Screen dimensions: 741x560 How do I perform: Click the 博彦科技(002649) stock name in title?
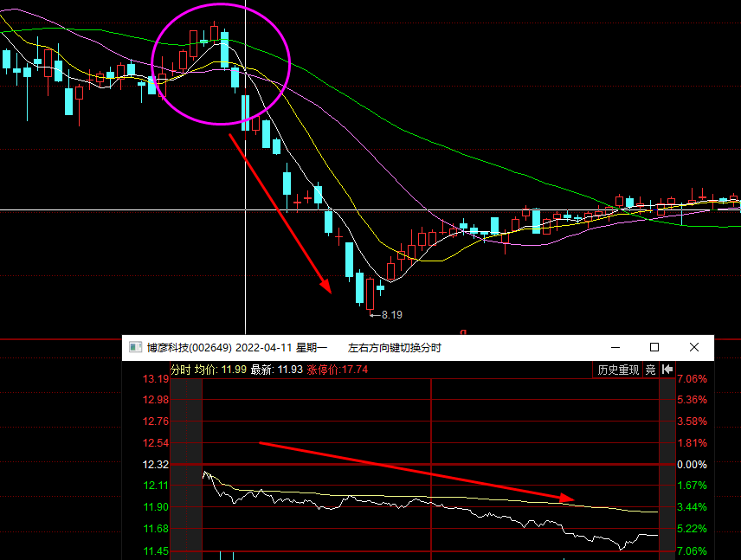(x=189, y=348)
